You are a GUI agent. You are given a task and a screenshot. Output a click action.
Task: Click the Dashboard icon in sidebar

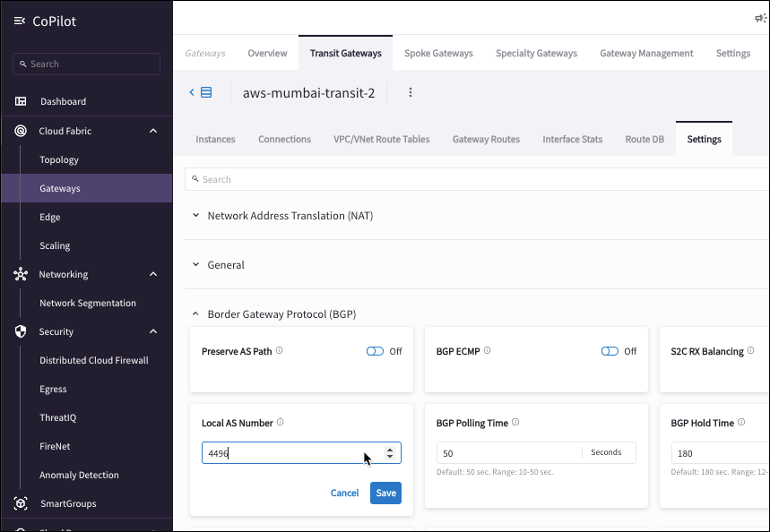point(21,102)
